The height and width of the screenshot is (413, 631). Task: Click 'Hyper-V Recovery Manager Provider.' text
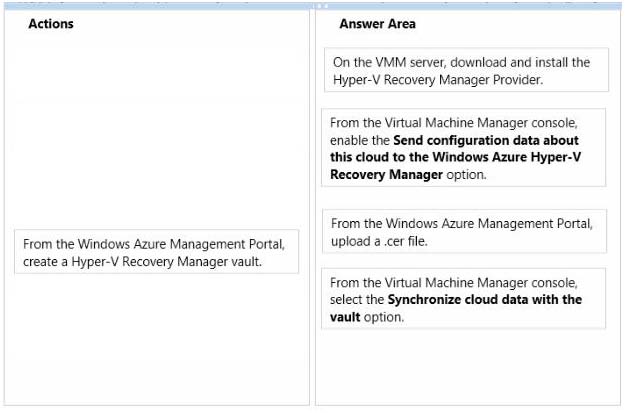click(x=438, y=80)
